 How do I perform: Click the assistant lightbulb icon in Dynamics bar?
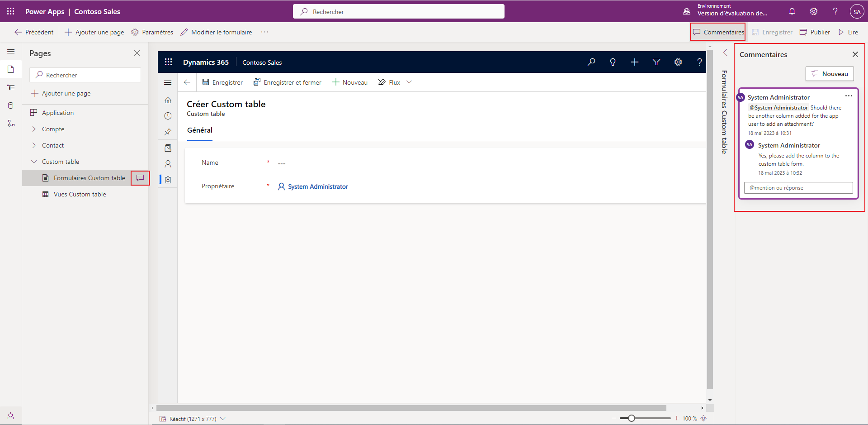tap(613, 62)
